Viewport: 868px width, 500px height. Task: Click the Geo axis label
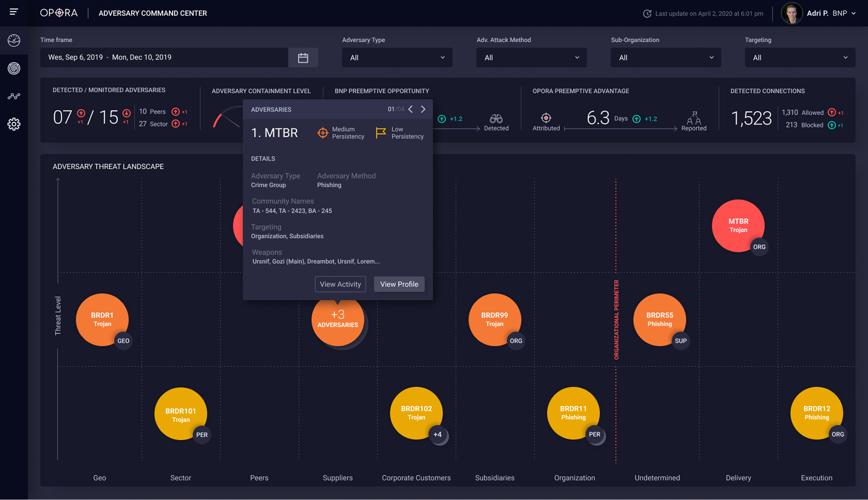(x=100, y=478)
